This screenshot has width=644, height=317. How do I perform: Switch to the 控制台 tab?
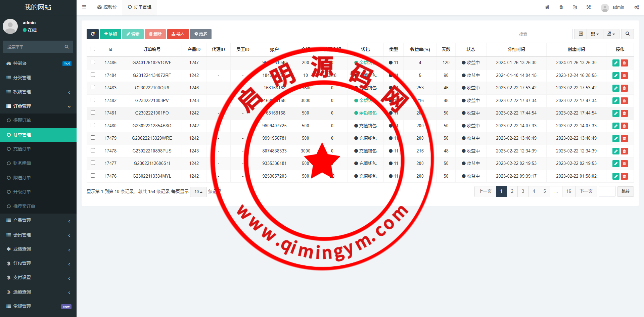point(107,7)
